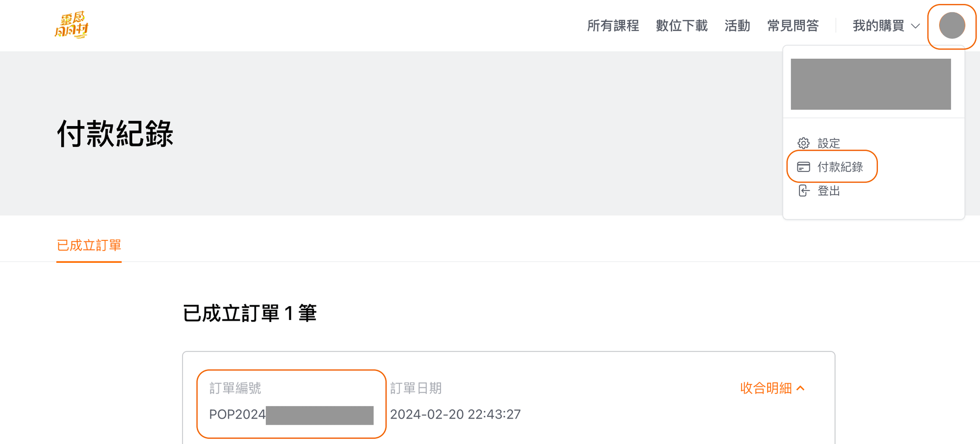Open the user avatar menu

click(x=952, y=26)
